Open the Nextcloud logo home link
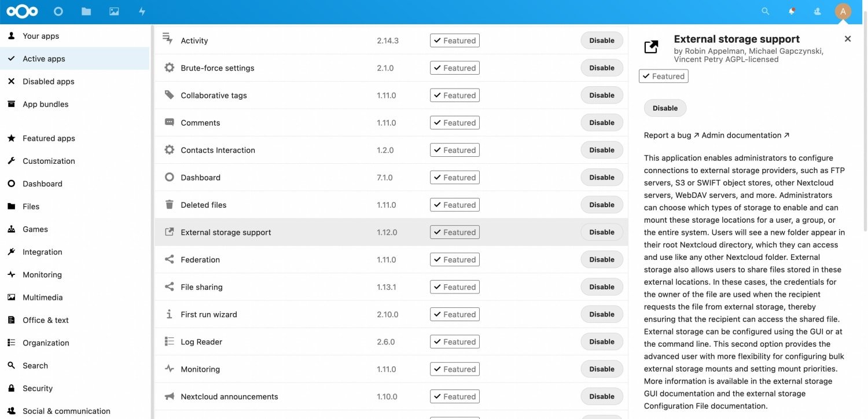Viewport: 868px width, 419px height. coord(22,11)
